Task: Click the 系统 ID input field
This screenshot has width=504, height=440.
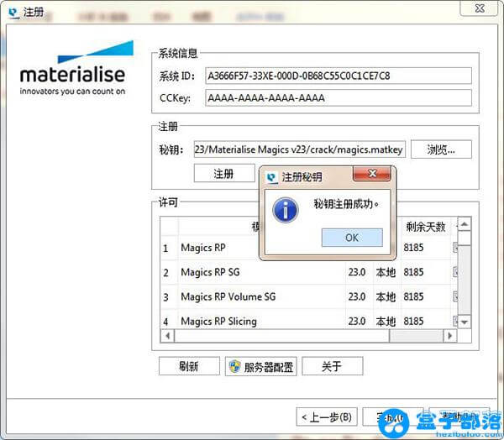Action: coord(339,76)
